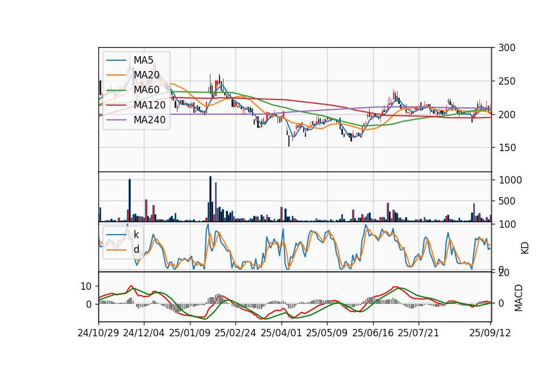This screenshot has height=392, width=546.
Task: Click the MACD axis title
Action: tap(519, 298)
